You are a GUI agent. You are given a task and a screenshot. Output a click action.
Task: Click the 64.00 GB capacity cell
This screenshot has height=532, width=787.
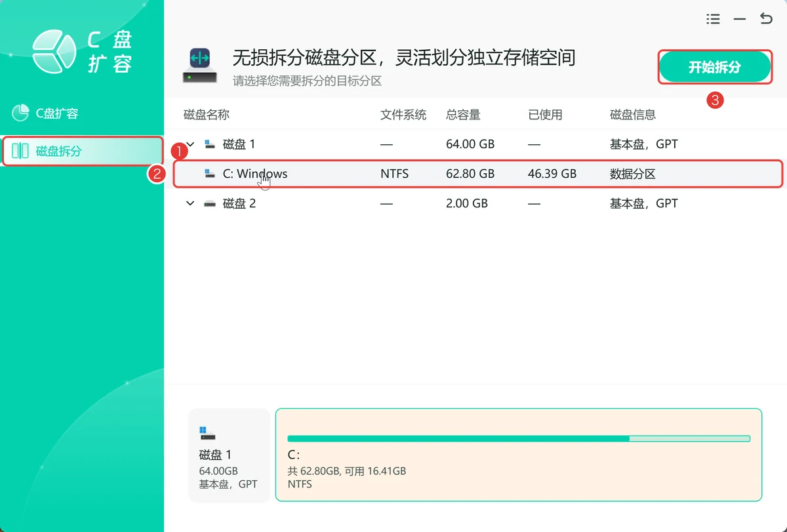470,144
